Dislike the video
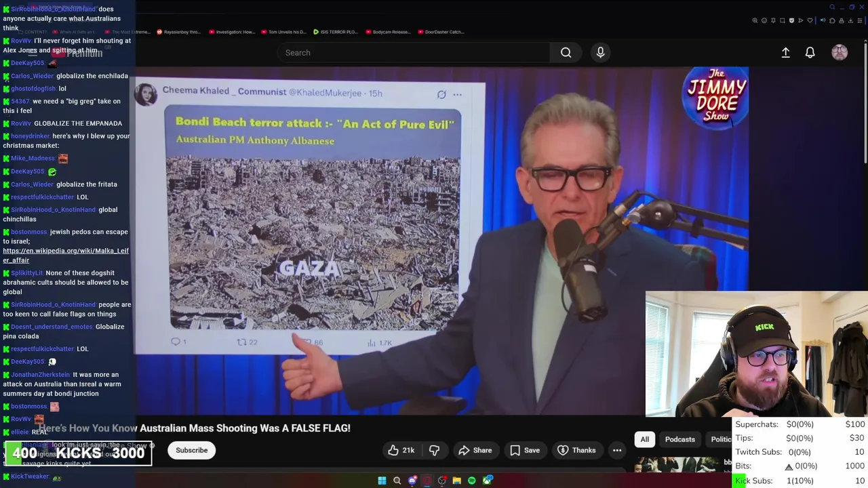The width and height of the screenshot is (868, 488). [x=434, y=450]
